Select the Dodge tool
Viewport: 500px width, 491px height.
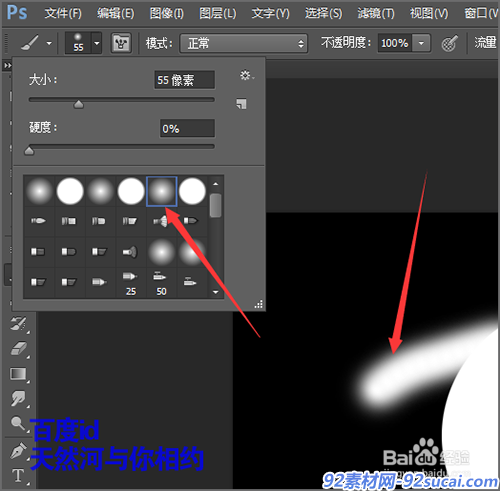pos(18,423)
